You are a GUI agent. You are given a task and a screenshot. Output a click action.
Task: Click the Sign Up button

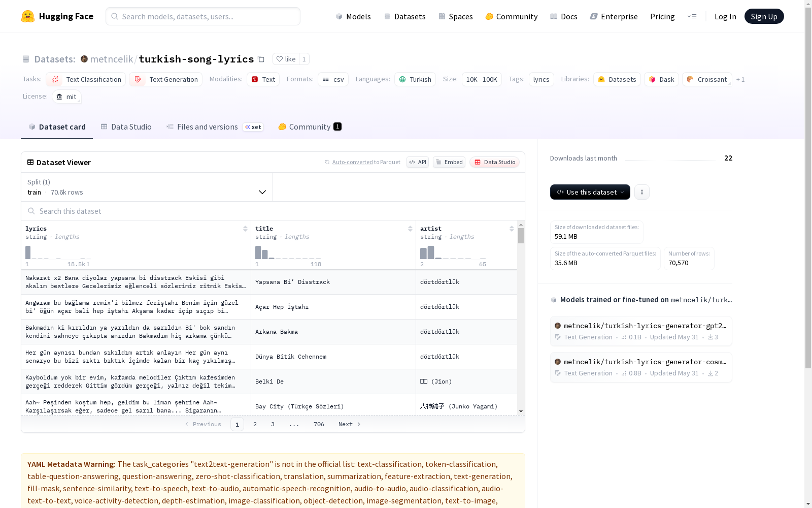(764, 16)
